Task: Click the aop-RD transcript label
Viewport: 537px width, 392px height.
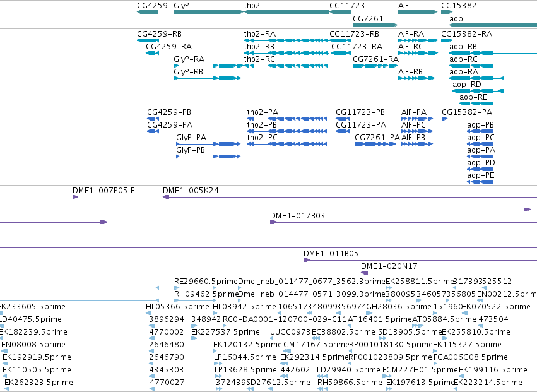Action: (x=467, y=85)
